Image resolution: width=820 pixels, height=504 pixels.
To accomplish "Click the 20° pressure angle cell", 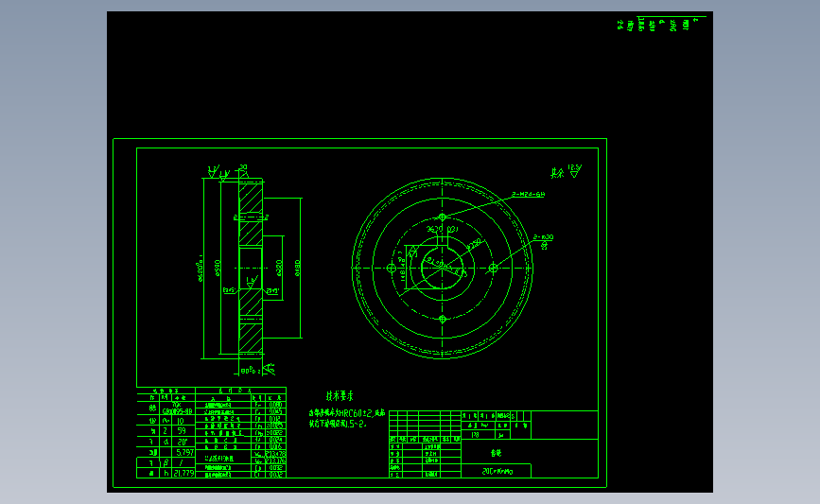I will [182, 443].
